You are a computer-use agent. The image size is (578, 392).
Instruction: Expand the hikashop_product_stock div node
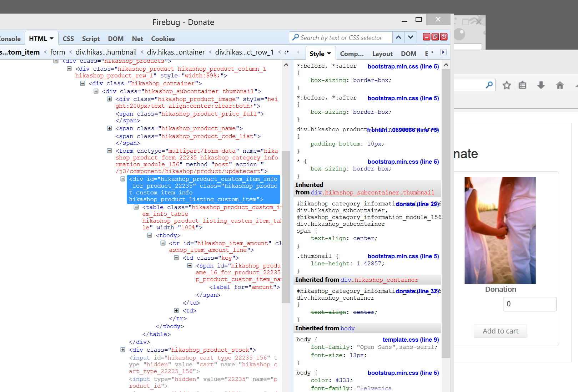123,350
